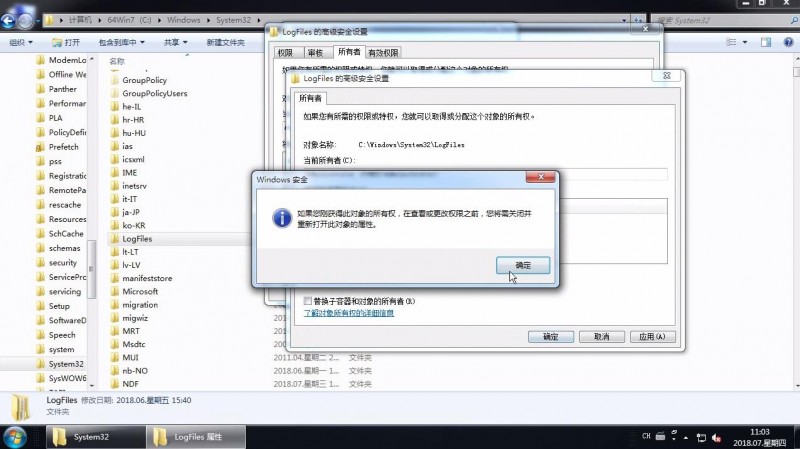Image resolution: width=800 pixels, height=449 pixels.
Task: Open the address bar history dropdown arrow
Action: tap(624, 20)
